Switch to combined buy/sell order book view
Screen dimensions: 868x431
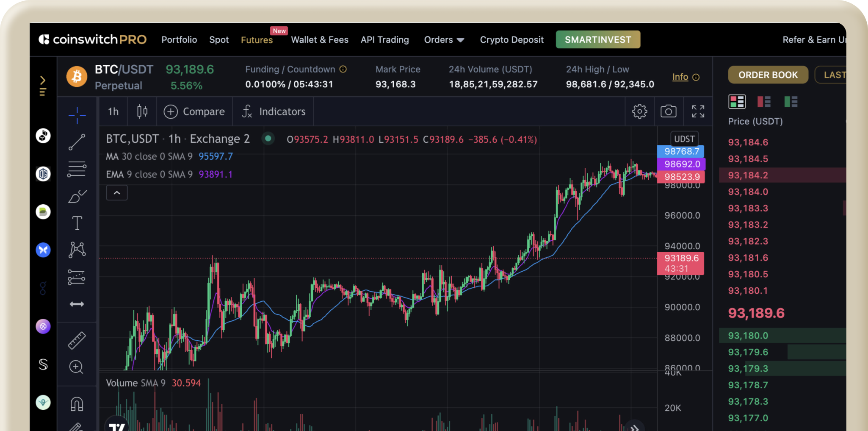[x=737, y=102]
